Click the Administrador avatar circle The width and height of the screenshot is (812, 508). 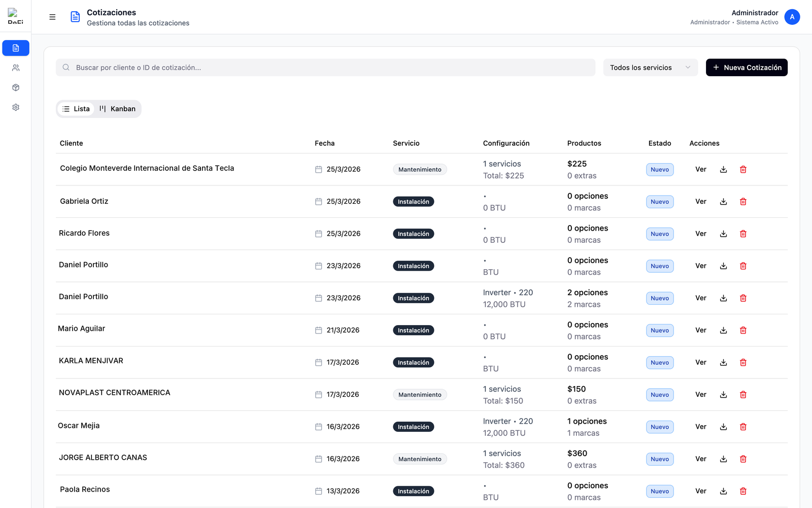pyautogui.click(x=792, y=17)
